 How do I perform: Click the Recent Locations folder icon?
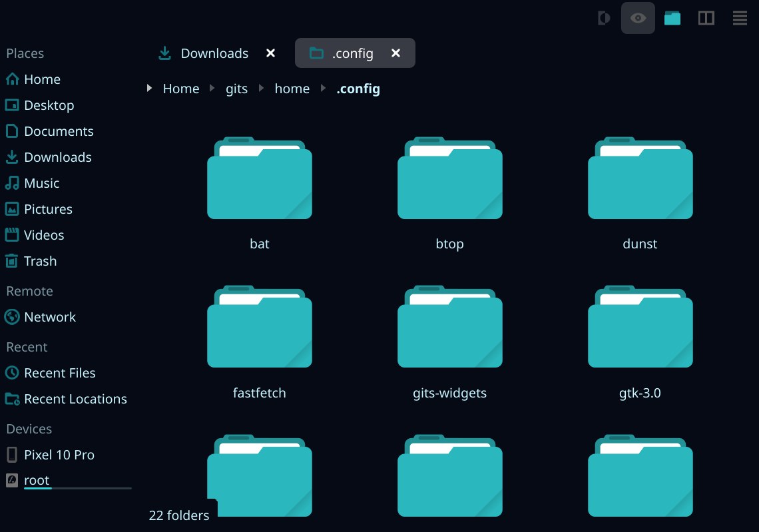tap(12, 399)
